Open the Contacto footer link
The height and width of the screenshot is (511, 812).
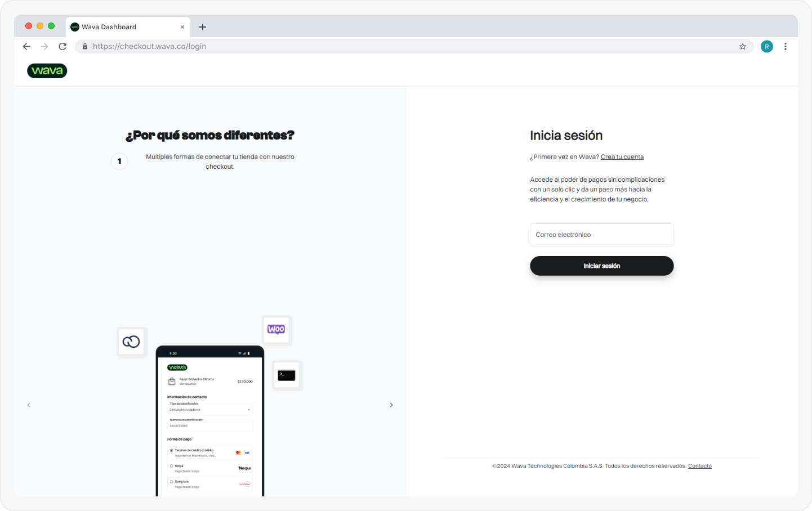pyautogui.click(x=700, y=466)
